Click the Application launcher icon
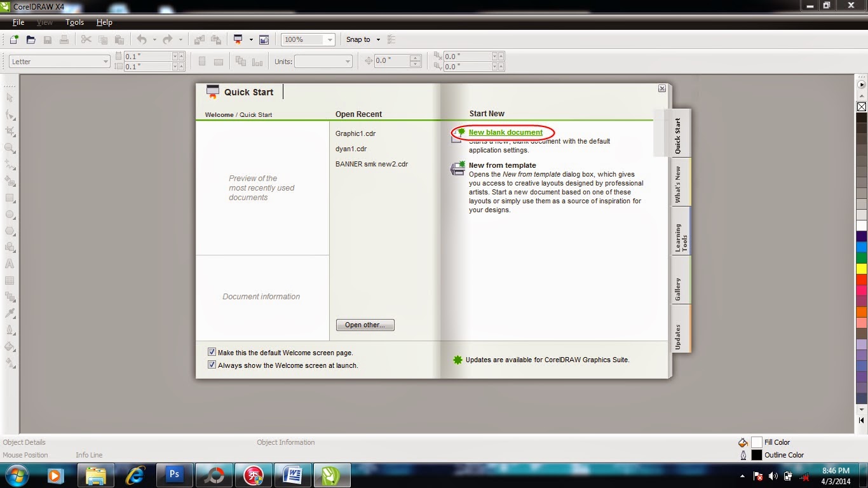 pos(238,39)
